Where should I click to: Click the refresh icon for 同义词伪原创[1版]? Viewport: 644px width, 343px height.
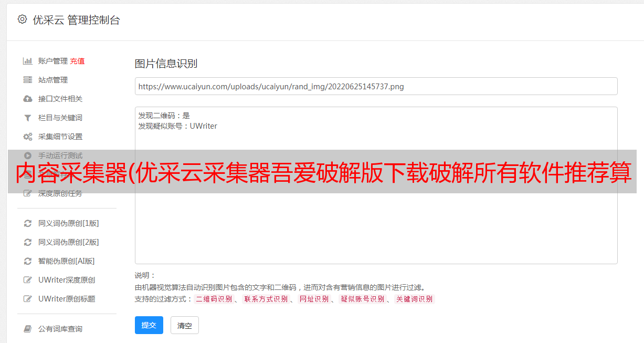click(28, 223)
